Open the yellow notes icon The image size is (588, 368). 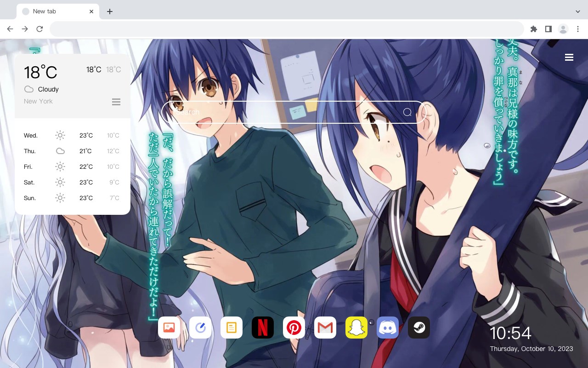[x=232, y=328]
